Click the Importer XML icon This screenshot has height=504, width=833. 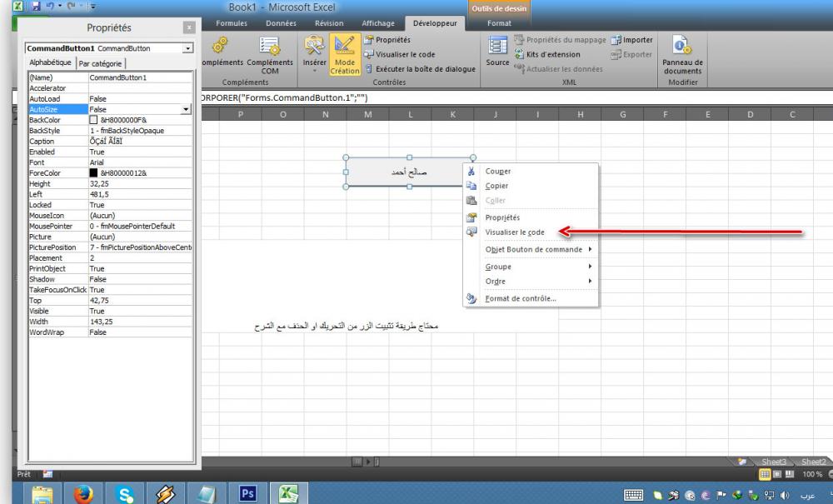616,40
